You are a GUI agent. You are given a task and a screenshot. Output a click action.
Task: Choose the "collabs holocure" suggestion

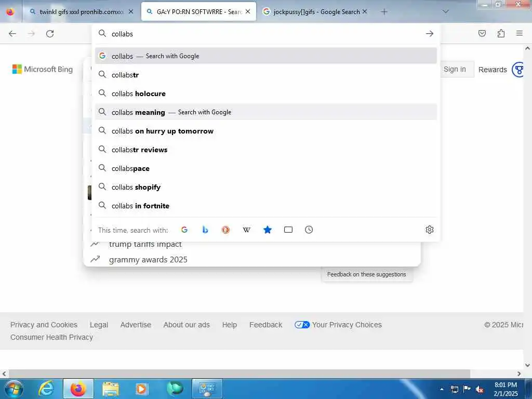click(266, 94)
